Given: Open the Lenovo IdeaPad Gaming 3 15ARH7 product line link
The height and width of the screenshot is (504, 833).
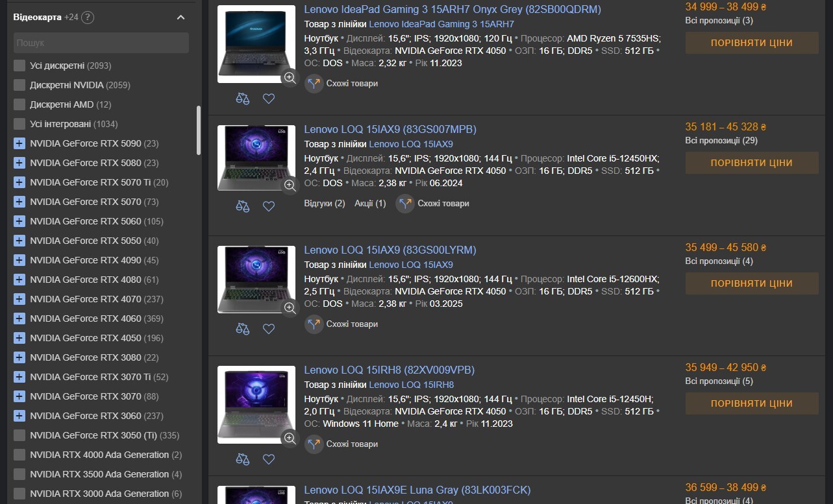Looking at the screenshot, I should click(441, 24).
